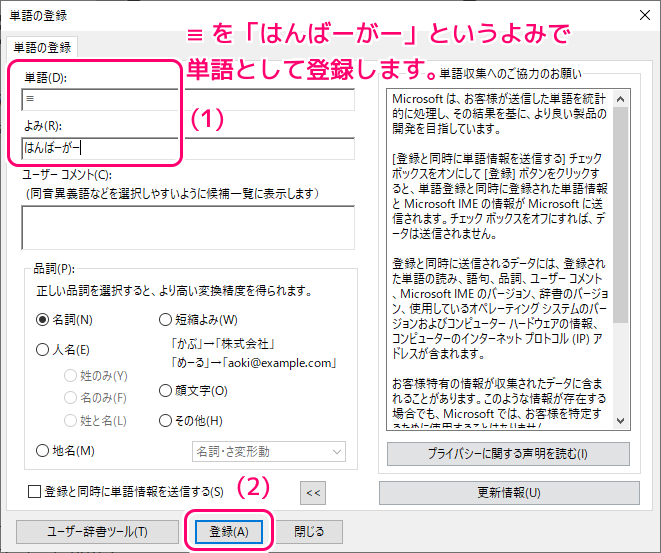Collapse the panel with the << button
This screenshot has height=553, width=661.
pyautogui.click(x=313, y=493)
